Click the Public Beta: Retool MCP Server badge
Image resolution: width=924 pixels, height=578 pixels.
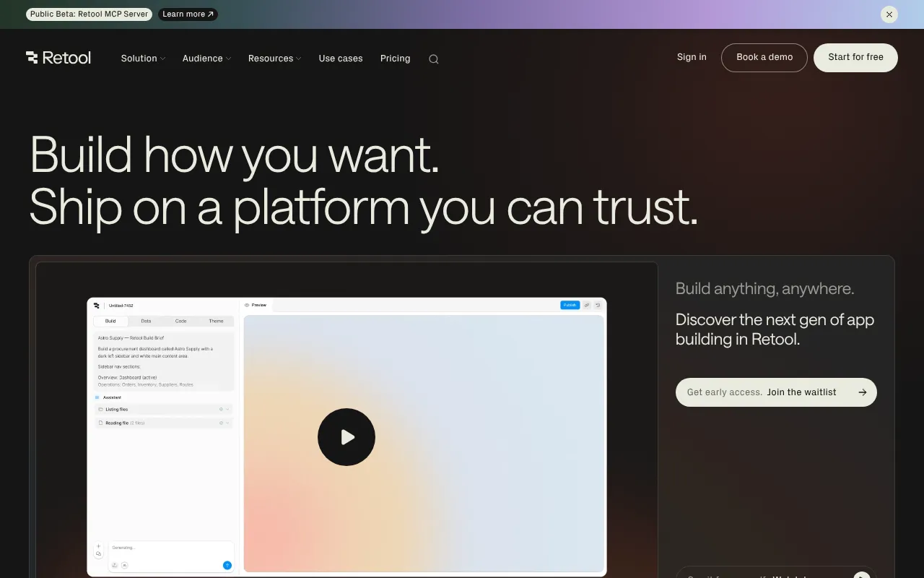[x=89, y=14]
